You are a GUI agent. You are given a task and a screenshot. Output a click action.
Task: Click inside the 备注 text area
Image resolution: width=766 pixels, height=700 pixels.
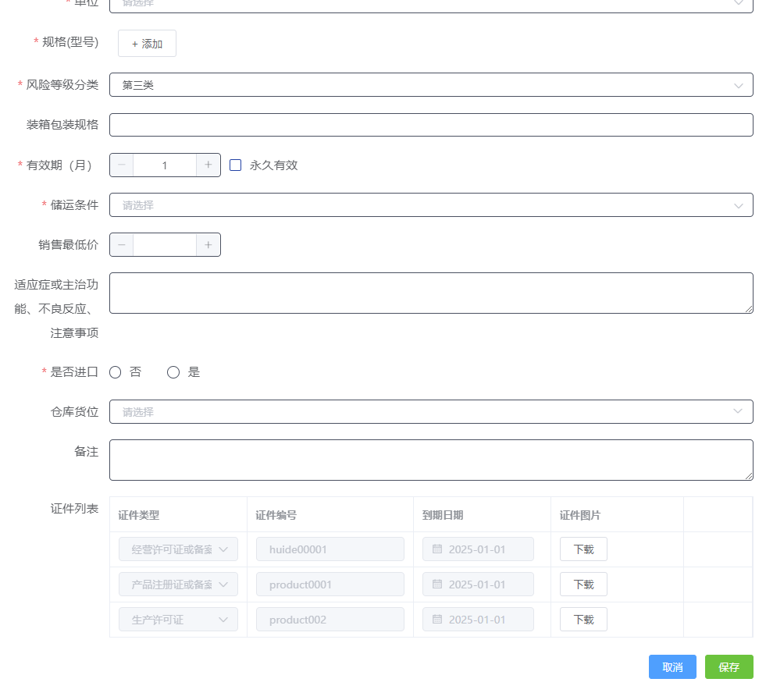click(432, 460)
